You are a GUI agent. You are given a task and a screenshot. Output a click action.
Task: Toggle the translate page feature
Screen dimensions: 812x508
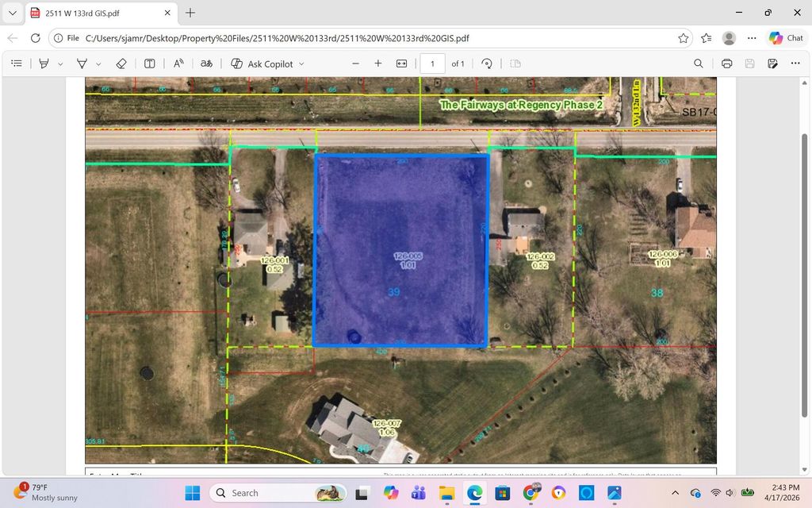[x=206, y=63]
